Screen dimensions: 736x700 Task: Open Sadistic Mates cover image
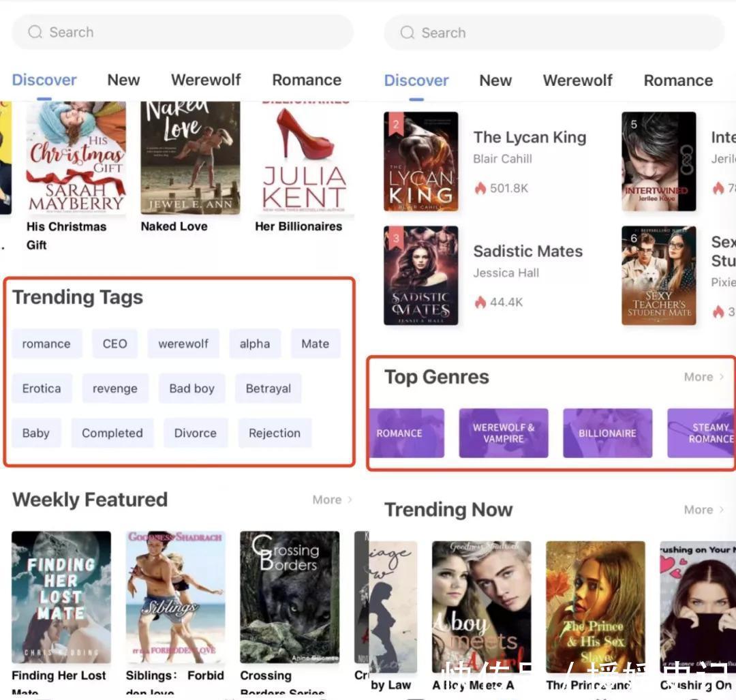point(421,275)
